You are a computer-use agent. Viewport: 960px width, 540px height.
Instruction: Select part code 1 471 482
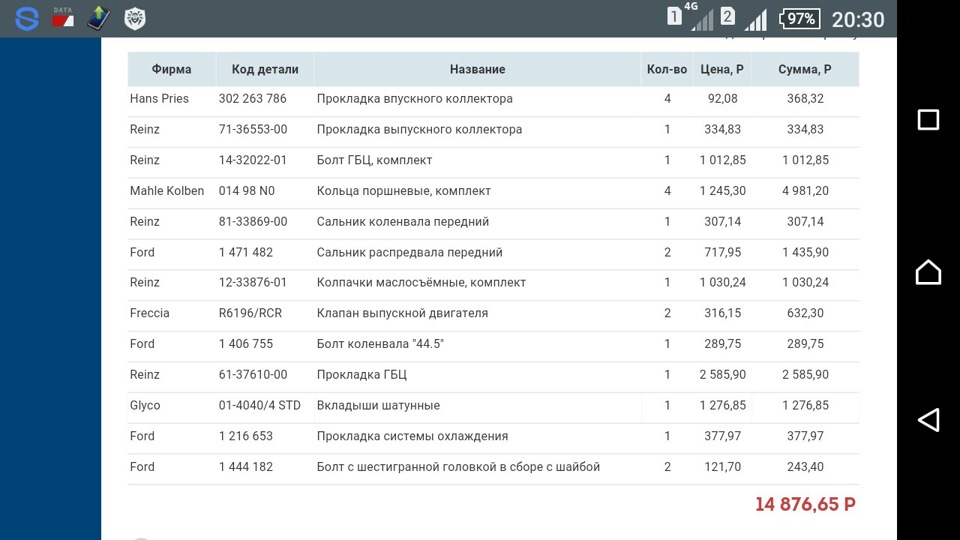[x=246, y=252]
